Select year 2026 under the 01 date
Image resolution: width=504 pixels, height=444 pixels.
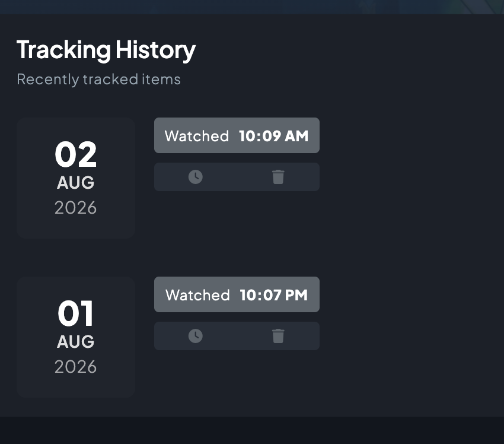coord(75,366)
